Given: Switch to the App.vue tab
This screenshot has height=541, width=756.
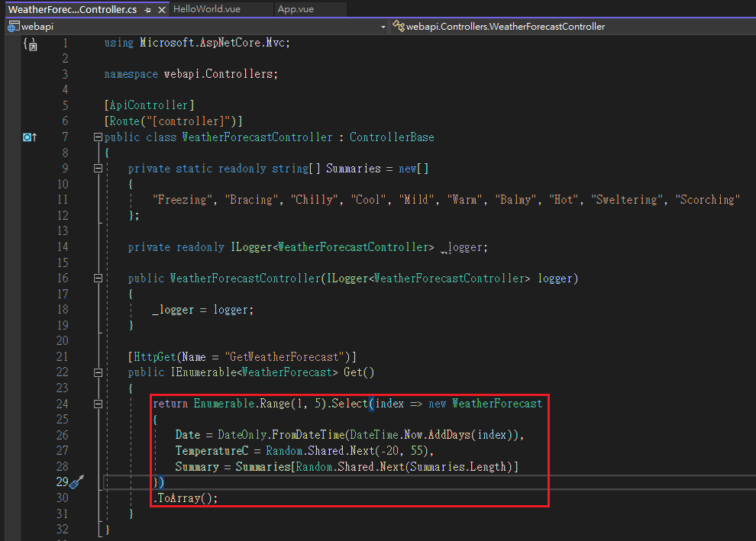Looking at the screenshot, I should pos(296,9).
